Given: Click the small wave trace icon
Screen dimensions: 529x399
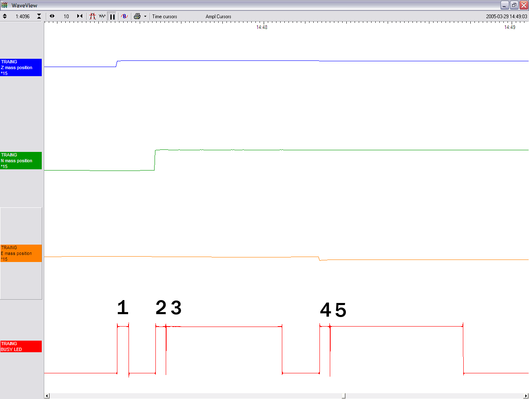Looking at the screenshot, I should [x=102, y=16].
